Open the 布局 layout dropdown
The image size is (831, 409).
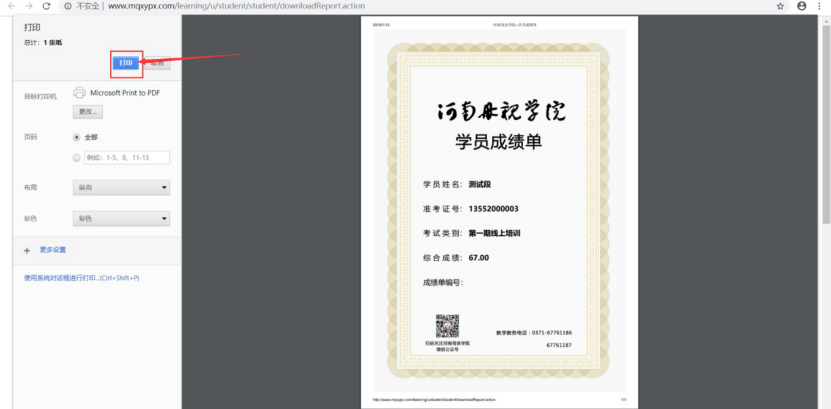(121, 188)
